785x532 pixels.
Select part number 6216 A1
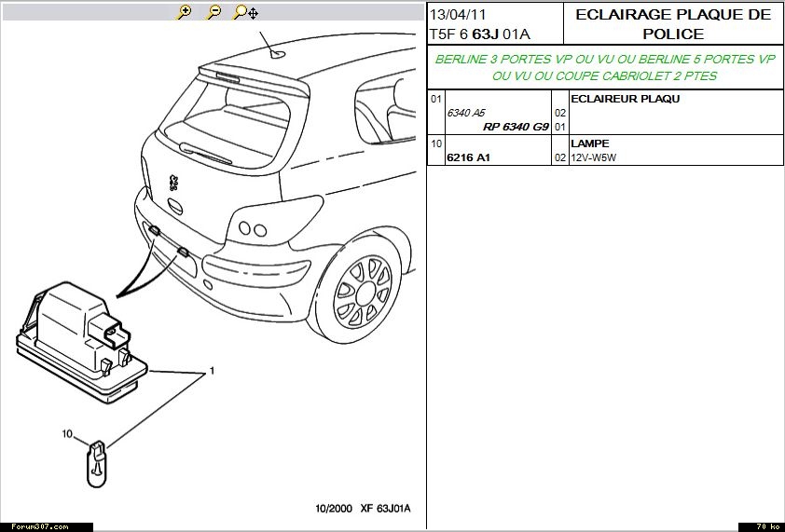(468, 157)
